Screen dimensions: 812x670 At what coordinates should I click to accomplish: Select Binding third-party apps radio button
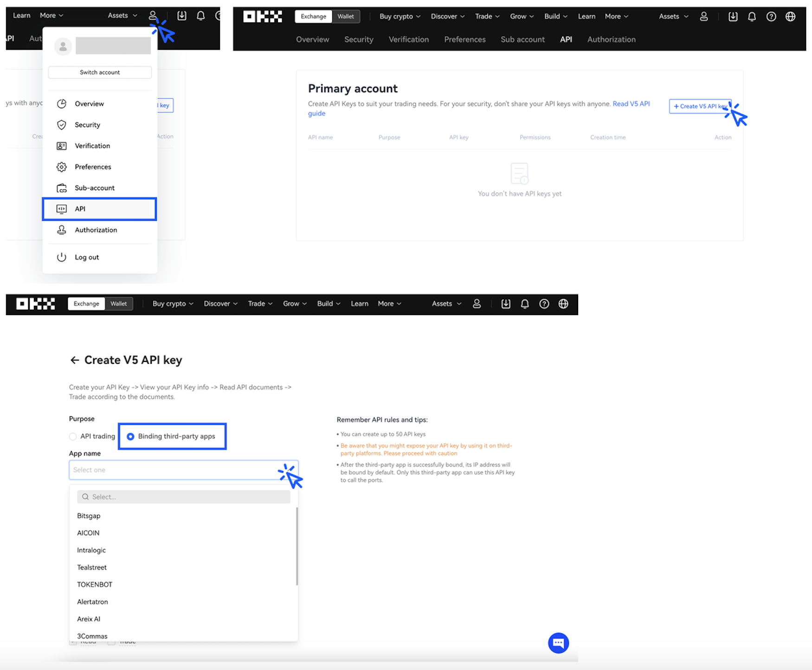pos(130,437)
